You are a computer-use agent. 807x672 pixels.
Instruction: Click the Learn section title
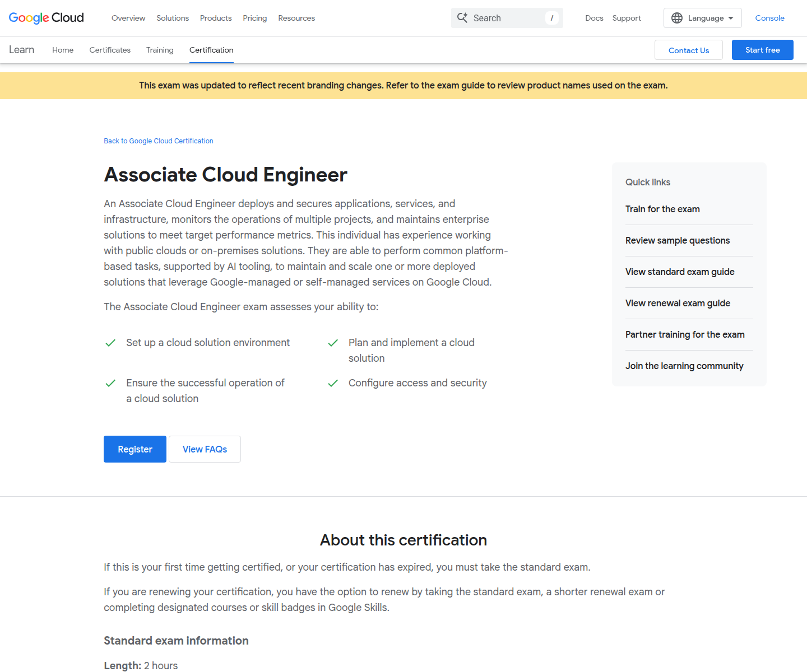(x=21, y=50)
